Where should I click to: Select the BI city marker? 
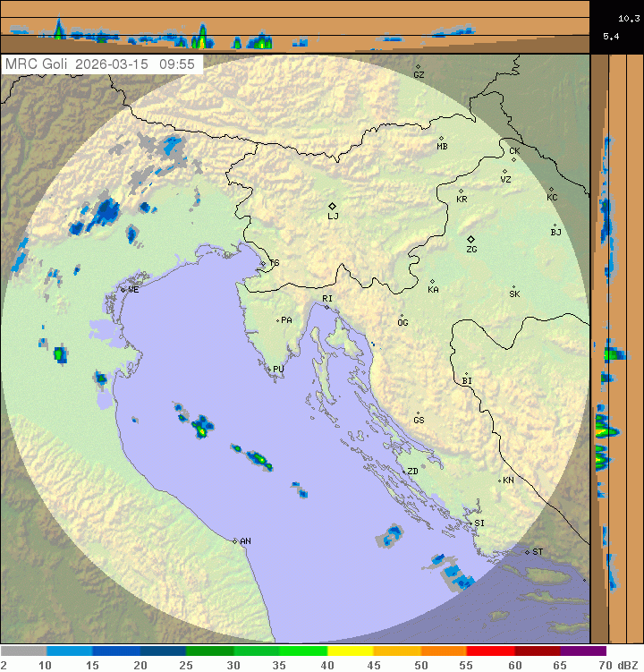click(466, 374)
